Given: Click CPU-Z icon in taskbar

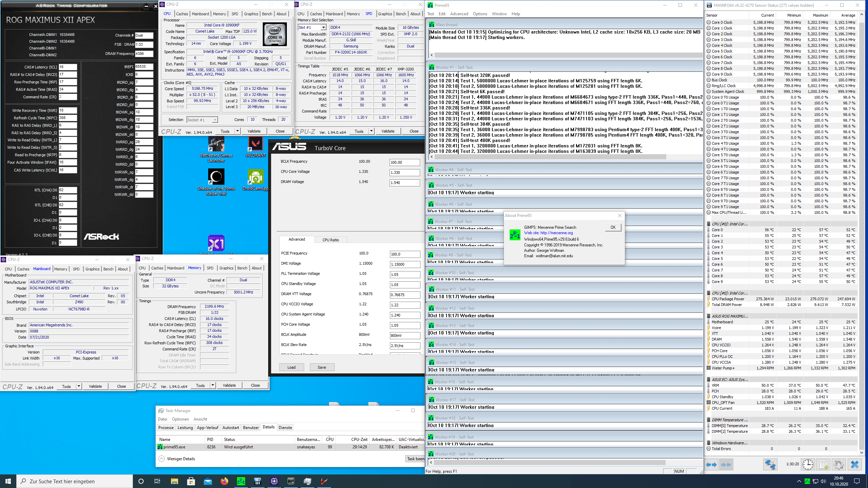Looking at the screenshot, I should [274, 481].
